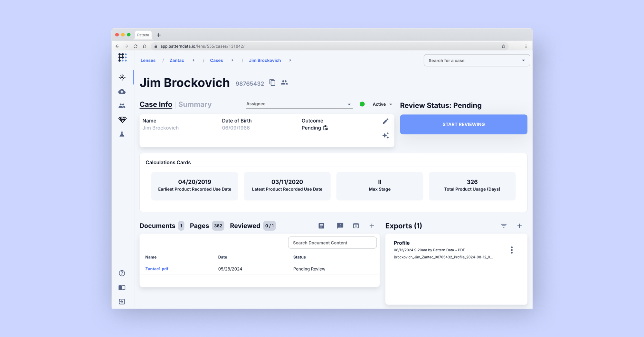Click the browser address bar URL
The width and height of the screenshot is (644, 337).
(x=203, y=46)
